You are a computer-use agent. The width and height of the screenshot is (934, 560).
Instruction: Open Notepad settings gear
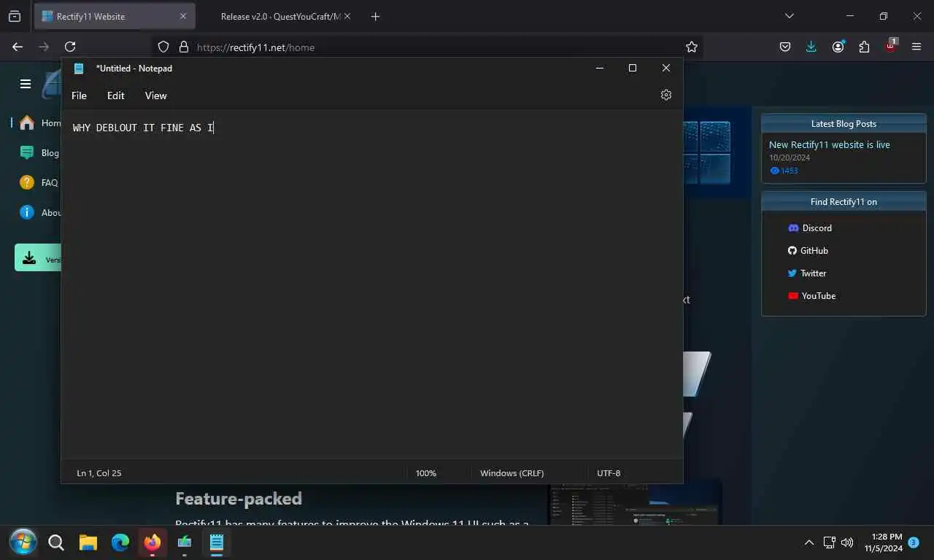[665, 95]
